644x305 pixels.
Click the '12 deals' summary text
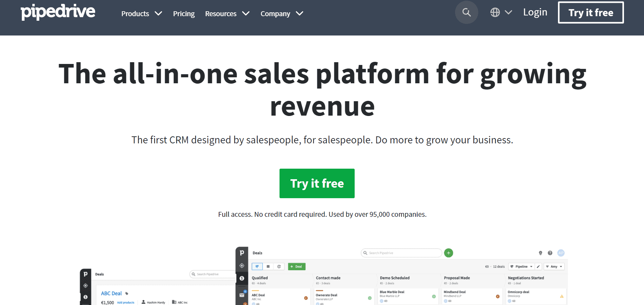499,267
